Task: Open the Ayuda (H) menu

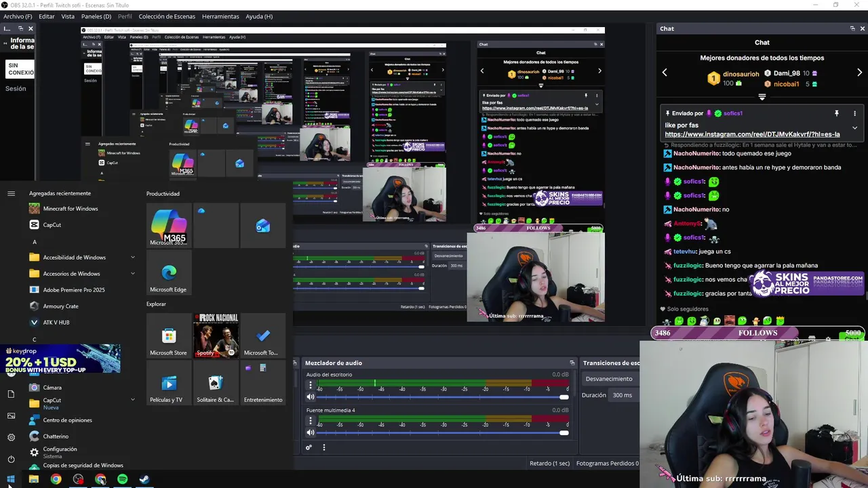Action: pos(259,16)
